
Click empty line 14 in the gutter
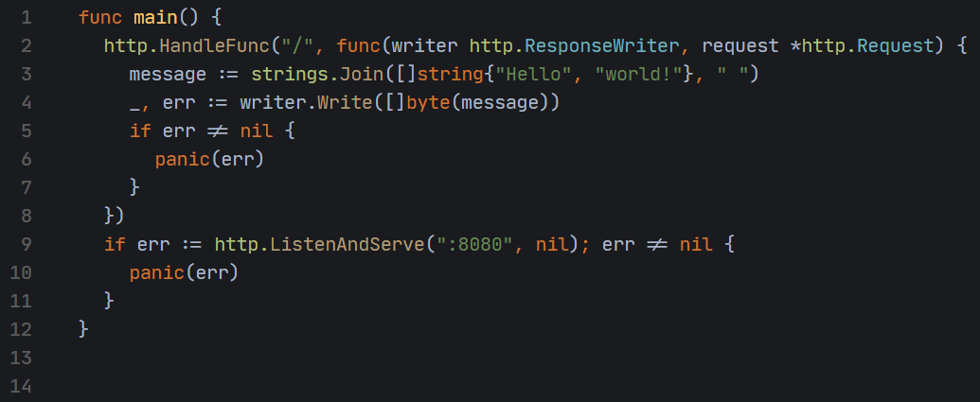(21, 386)
